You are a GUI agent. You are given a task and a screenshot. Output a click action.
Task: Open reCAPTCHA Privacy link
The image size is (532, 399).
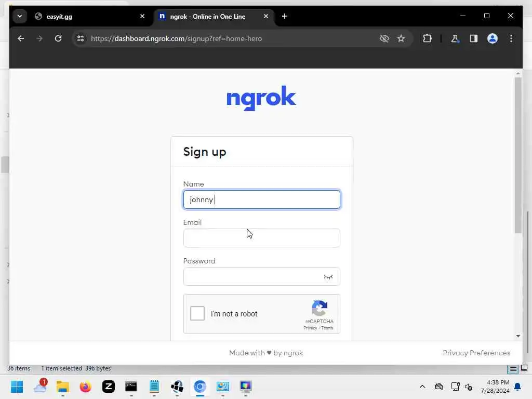click(x=310, y=328)
